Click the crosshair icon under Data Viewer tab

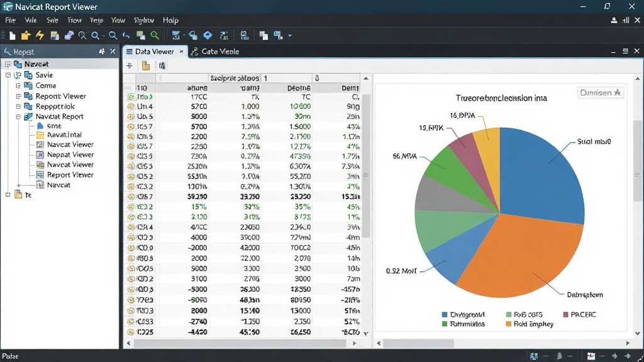coord(130,65)
